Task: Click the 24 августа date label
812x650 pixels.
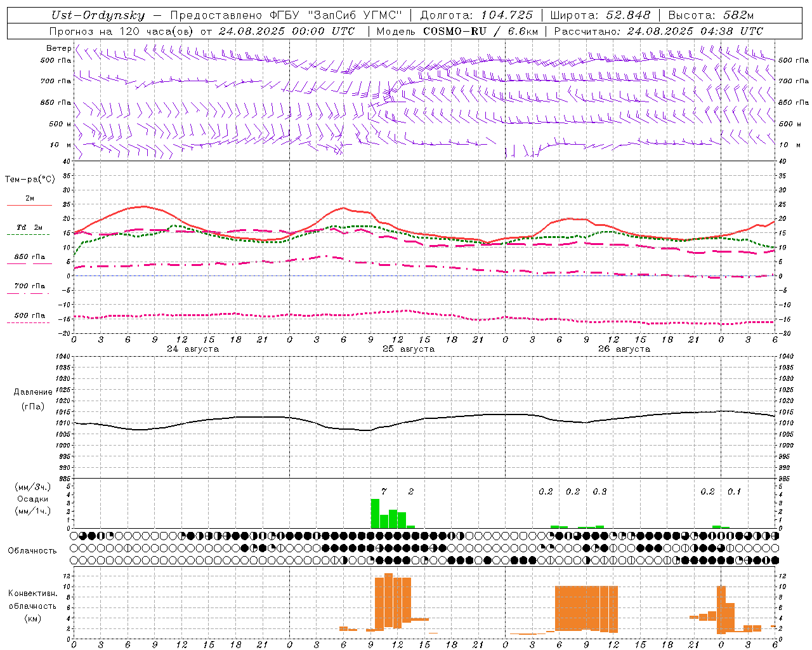Action: coord(193,349)
